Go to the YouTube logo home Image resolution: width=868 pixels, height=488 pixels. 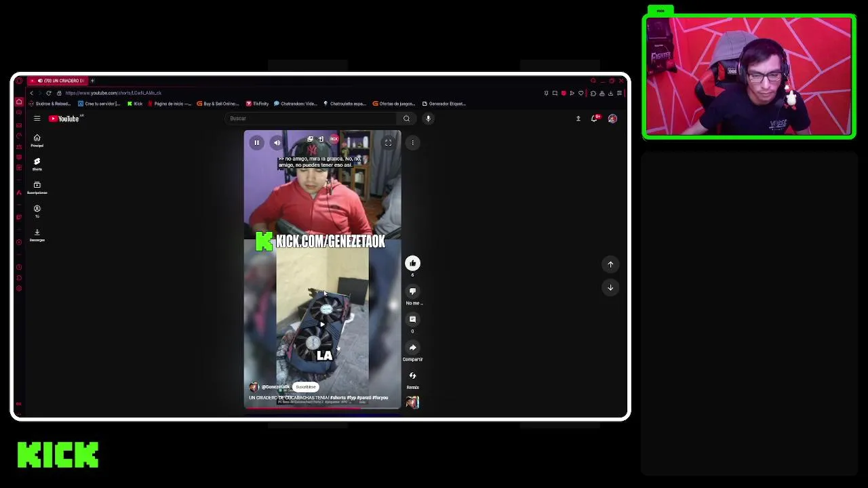pyautogui.click(x=65, y=119)
